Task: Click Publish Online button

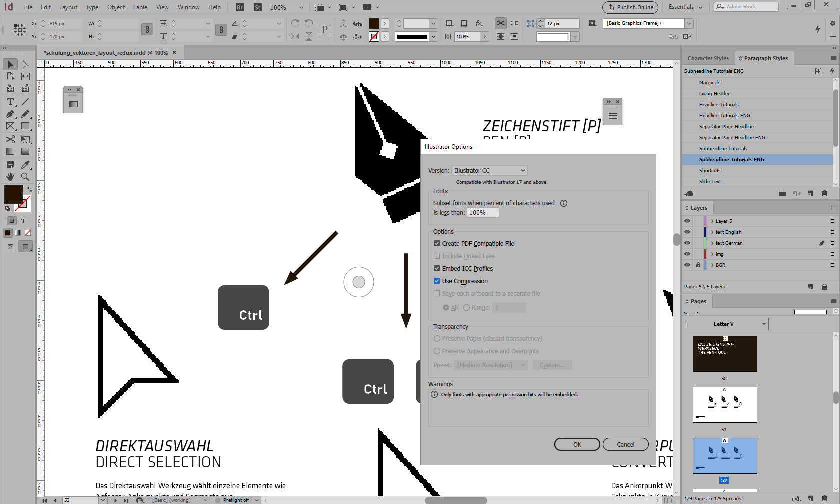Action: coord(630,7)
